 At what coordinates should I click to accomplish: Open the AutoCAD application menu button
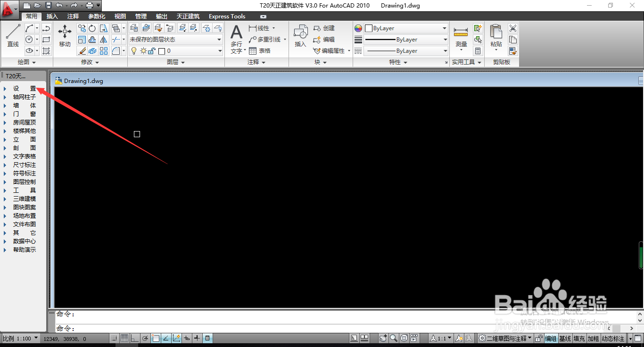(x=9, y=8)
